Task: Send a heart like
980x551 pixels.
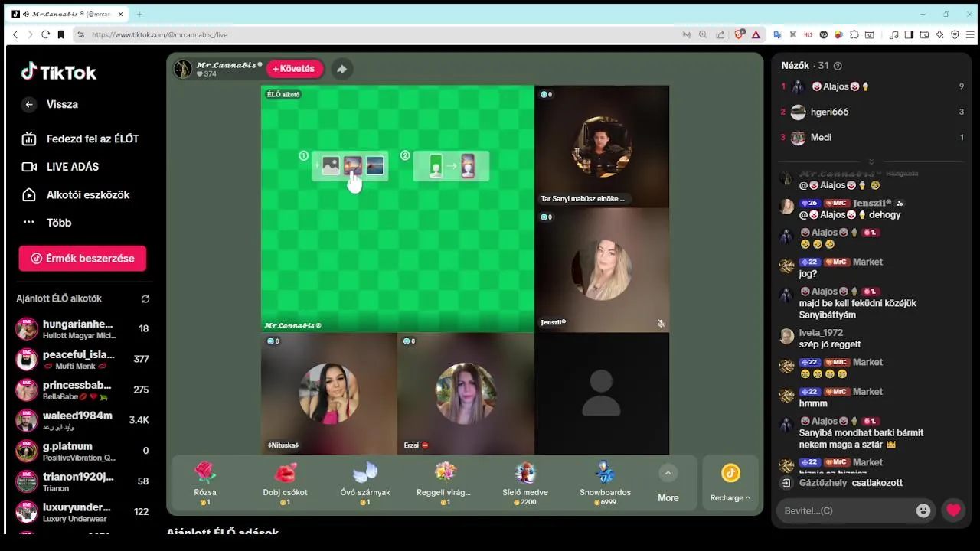Action: (953, 510)
